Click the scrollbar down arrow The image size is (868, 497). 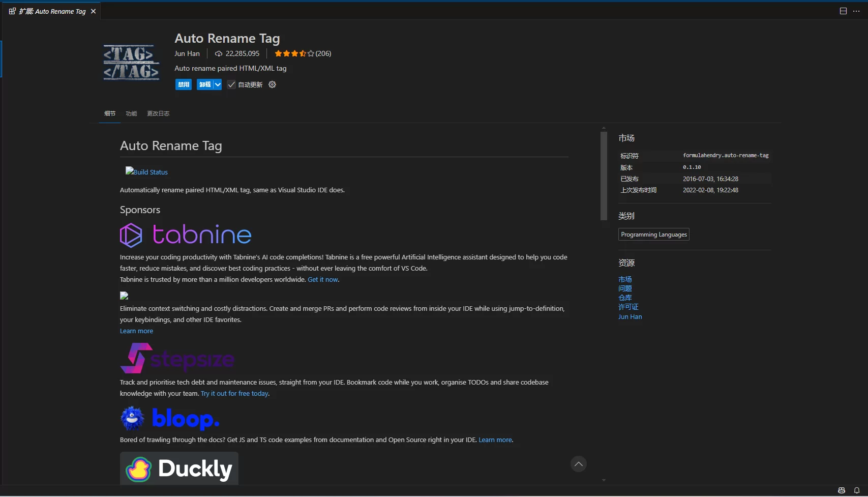[604, 480]
